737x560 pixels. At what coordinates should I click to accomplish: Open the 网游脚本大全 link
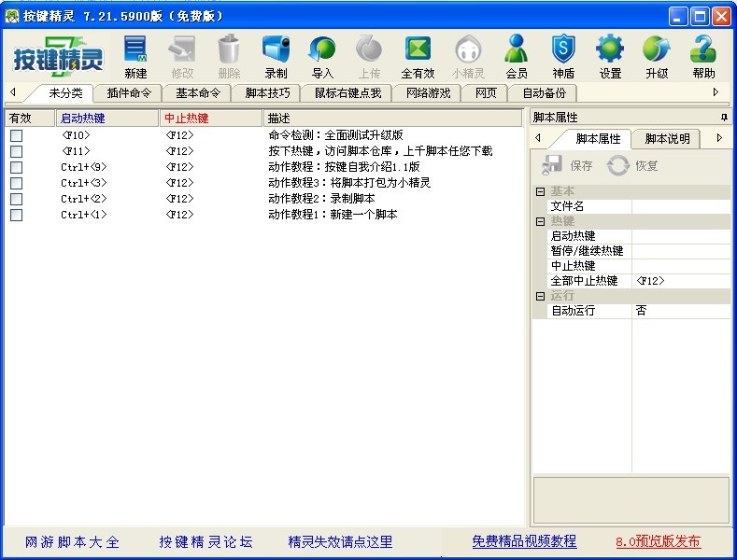(x=72, y=542)
